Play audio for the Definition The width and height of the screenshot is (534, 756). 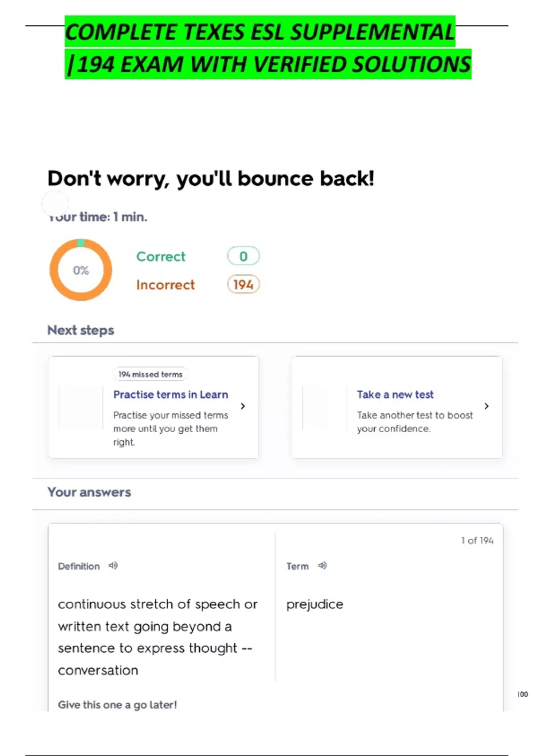(113, 566)
